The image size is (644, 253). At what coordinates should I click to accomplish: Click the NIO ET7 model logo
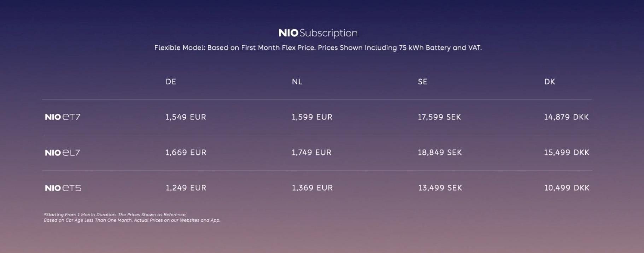coord(63,117)
